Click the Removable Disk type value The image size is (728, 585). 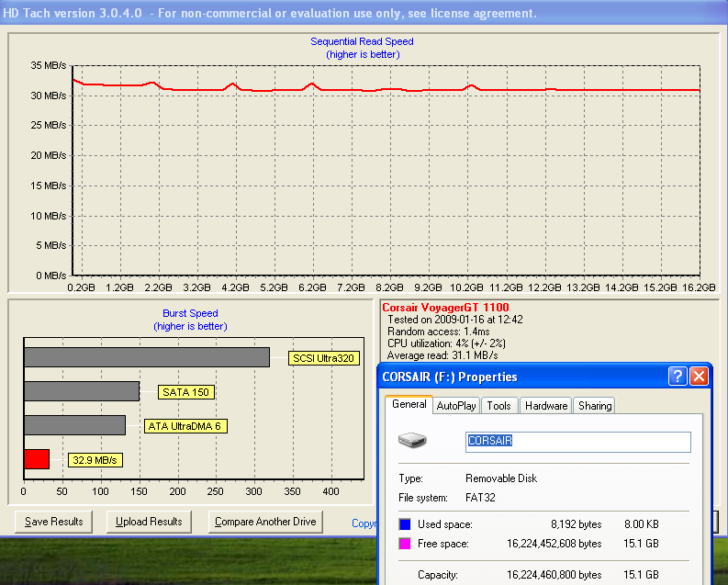[501, 478]
